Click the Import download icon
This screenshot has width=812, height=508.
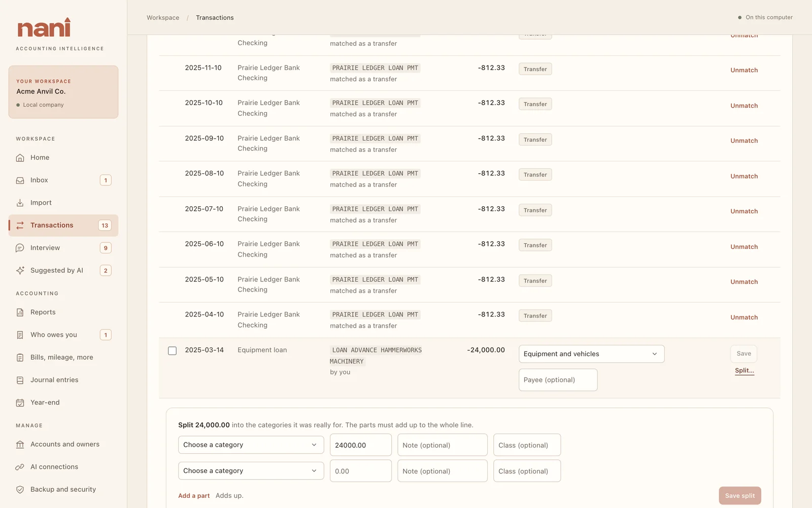coord(20,203)
